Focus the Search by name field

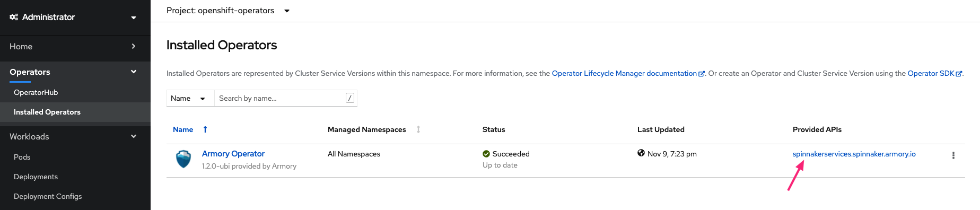[x=280, y=98]
